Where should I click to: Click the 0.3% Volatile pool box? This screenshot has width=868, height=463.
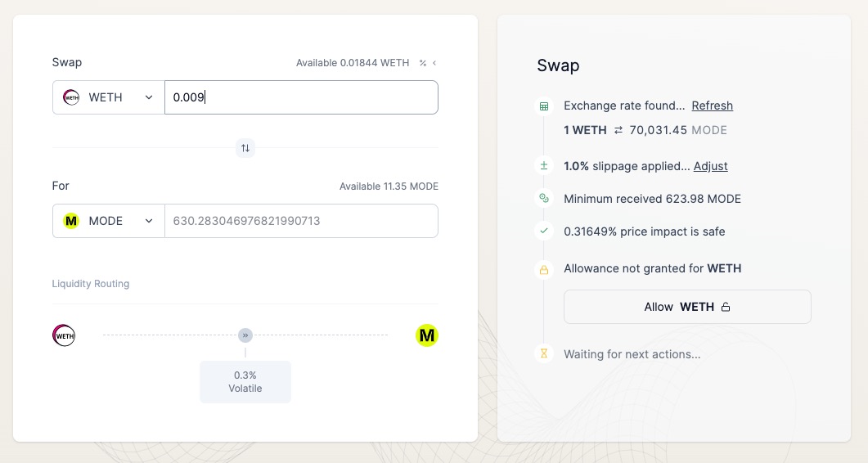tap(245, 382)
